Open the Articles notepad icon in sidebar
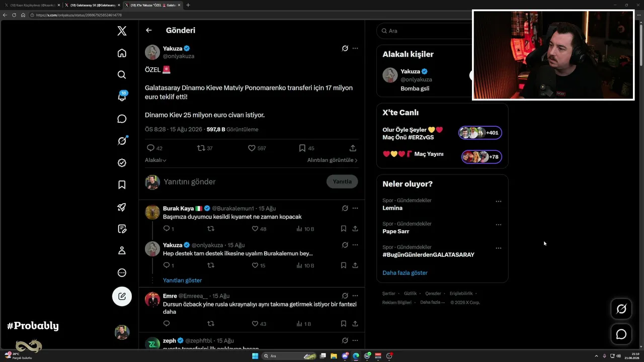The height and width of the screenshot is (362, 644). pyautogui.click(x=122, y=229)
